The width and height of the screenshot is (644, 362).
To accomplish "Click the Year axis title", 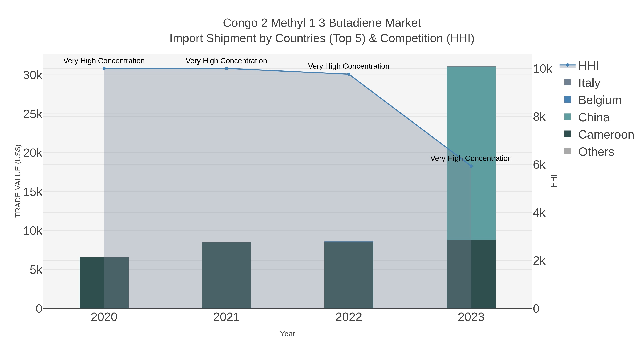I will [287, 334].
